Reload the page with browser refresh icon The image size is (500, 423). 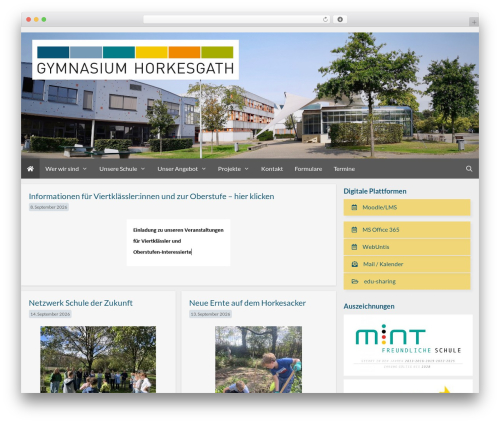tap(325, 20)
